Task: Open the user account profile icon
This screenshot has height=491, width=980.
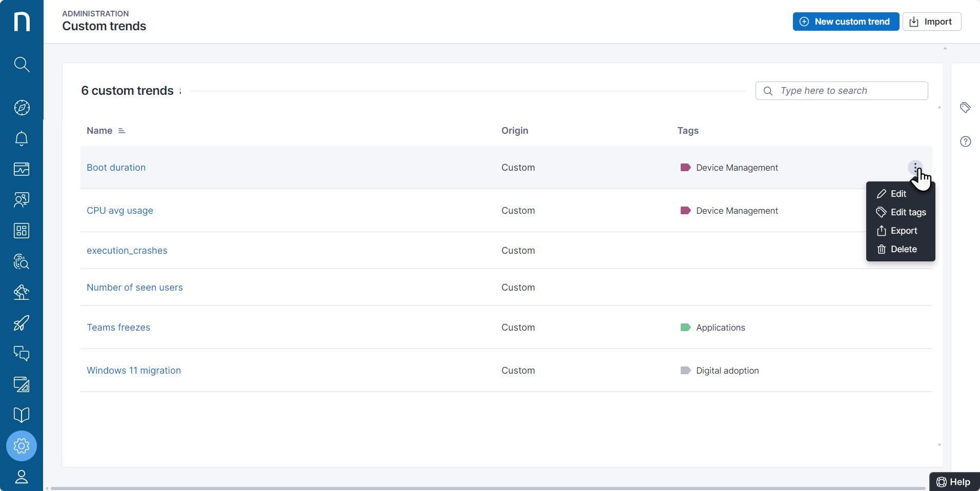Action: pyautogui.click(x=22, y=477)
